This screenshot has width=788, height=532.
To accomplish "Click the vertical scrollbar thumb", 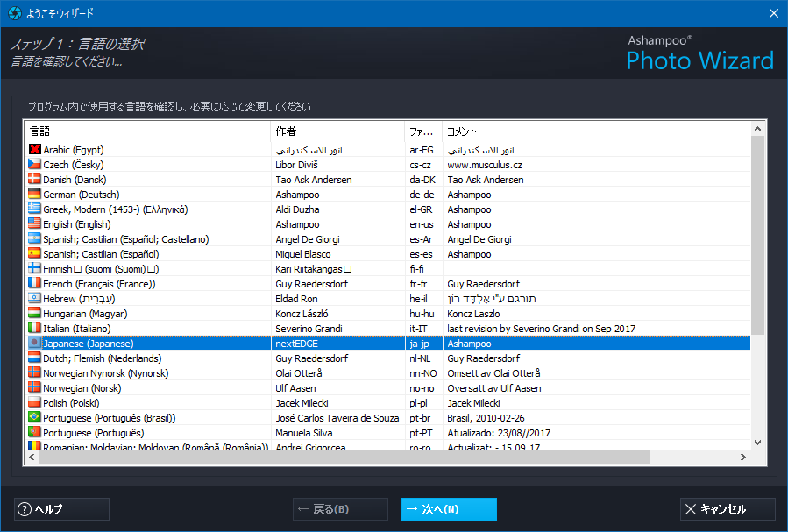I will click(x=758, y=235).
